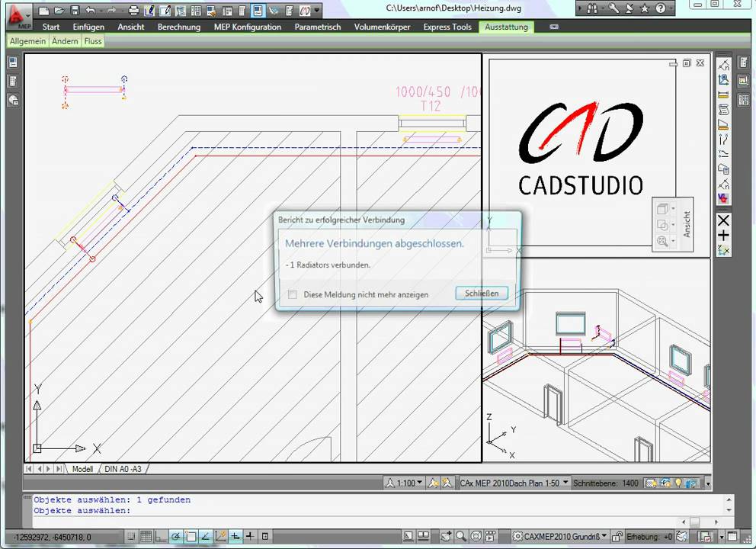Open the Einfügen ribbon tab
The height and width of the screenshot is (549, 756).
tap(88, 27)
